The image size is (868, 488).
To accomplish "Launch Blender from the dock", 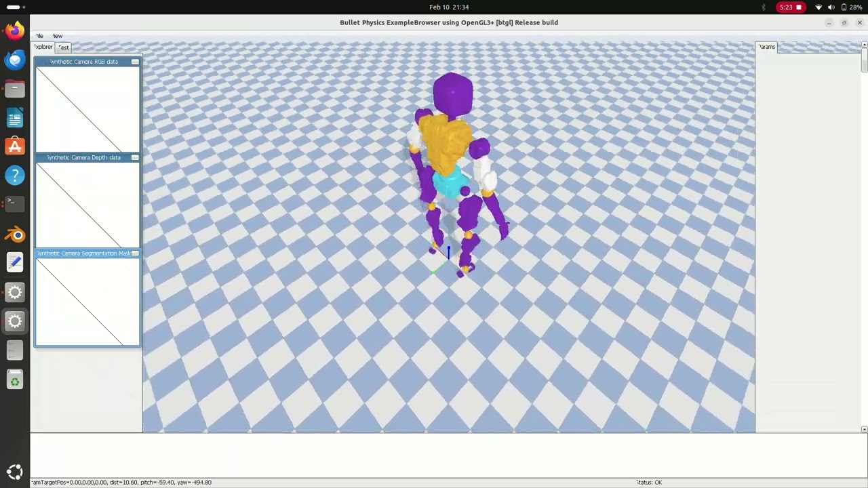I will [15, 235].
